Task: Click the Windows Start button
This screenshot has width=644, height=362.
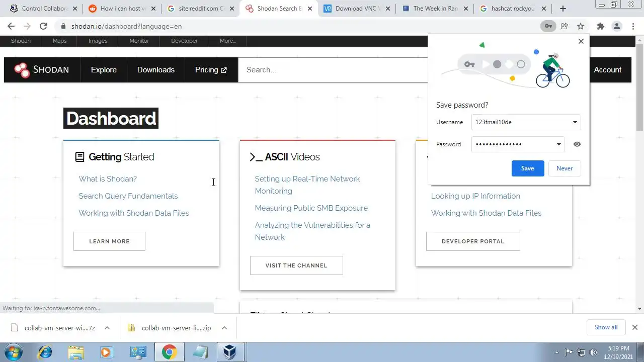Action: click(13, 352)
